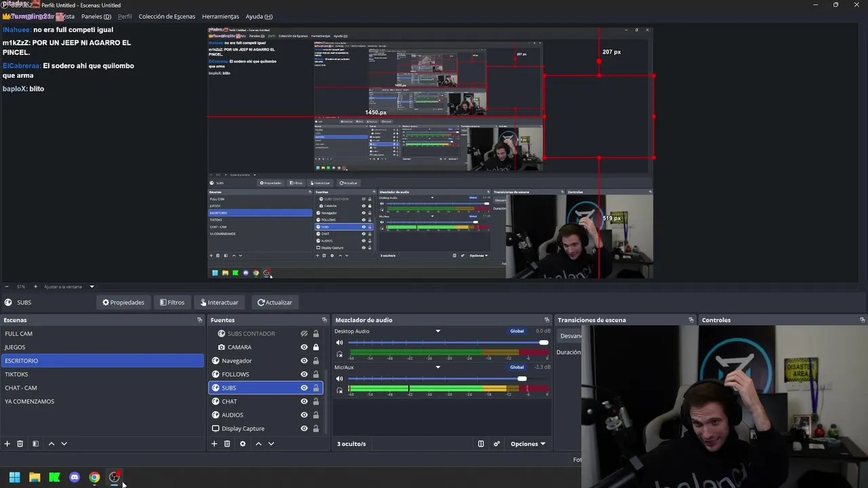The image size is (868, 488).
Task: Open Propiedades for selected source
Action: pyautogui.click(x=123, y=302)
